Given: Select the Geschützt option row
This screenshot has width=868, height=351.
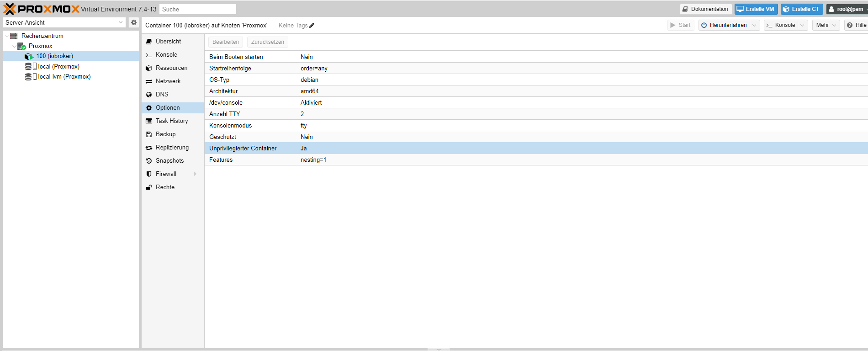Looking at the screenshot, I should 536,137.
